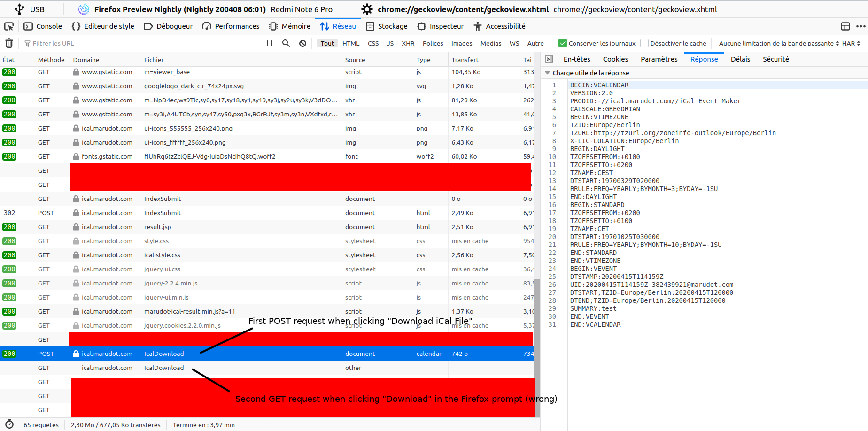
Task: Collapse Charge utile de la réponse section
Action: 547,73
